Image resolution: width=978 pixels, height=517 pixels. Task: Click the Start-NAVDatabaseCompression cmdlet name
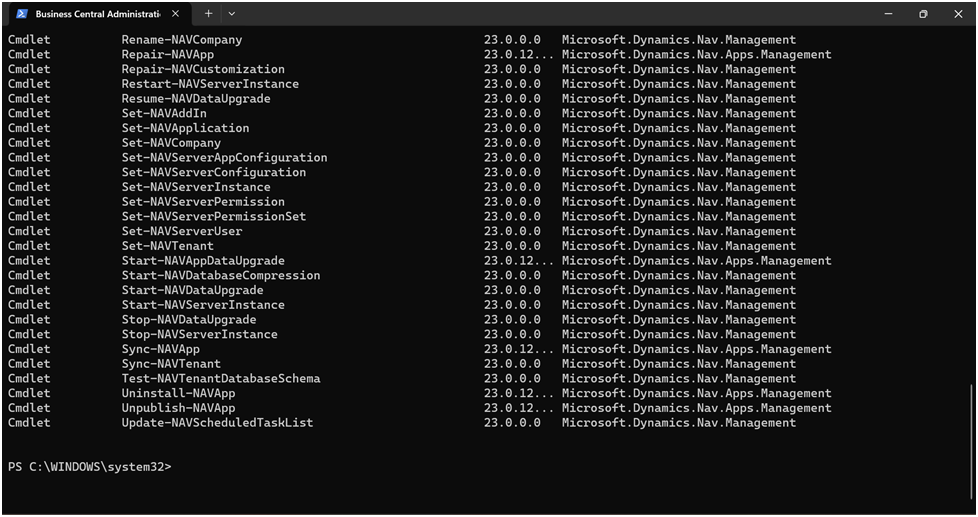[221, 275]
